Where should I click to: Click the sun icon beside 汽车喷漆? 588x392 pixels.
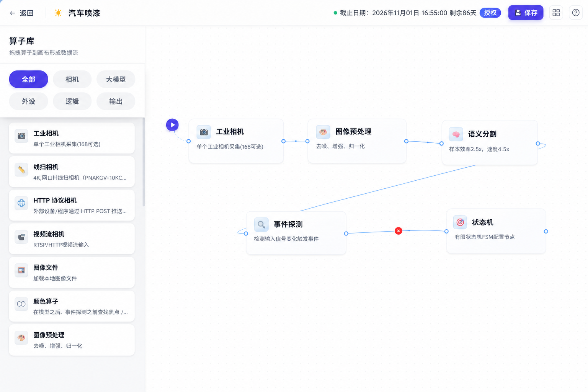[58, 13]
